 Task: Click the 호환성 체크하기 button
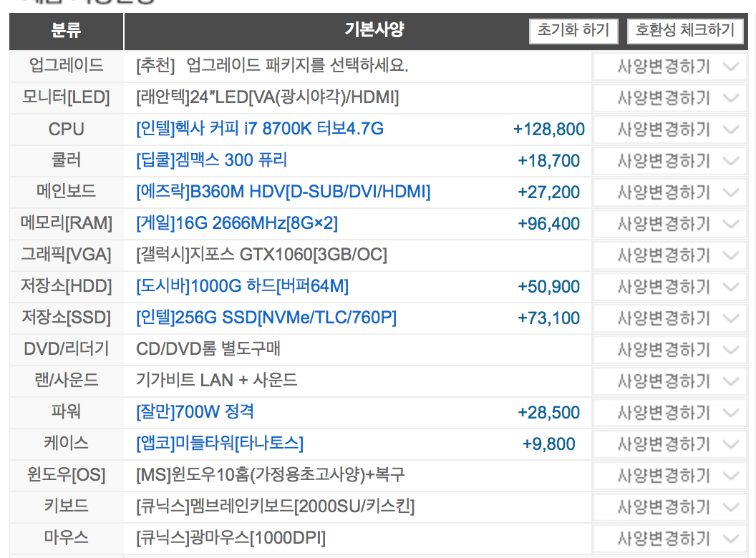(685, 31)
